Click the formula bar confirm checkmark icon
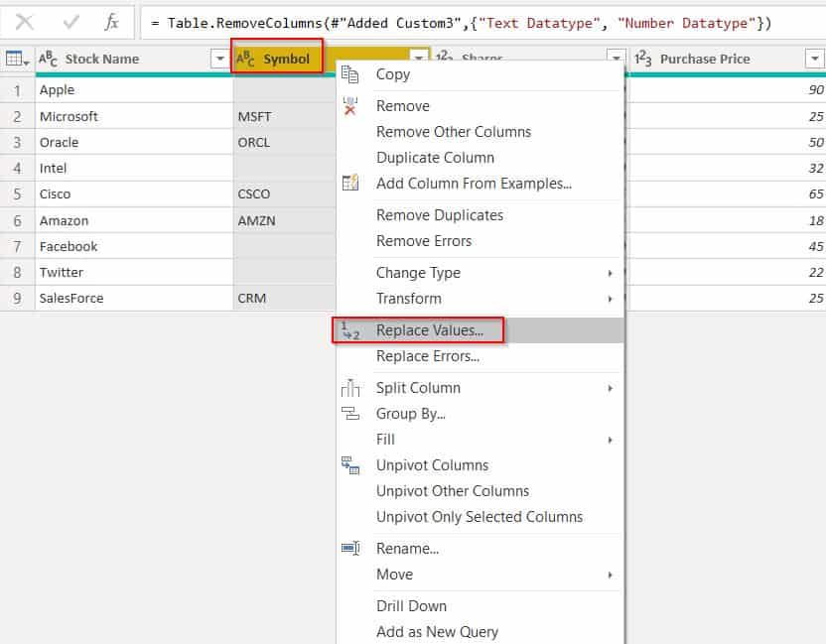 click(71, 22)
